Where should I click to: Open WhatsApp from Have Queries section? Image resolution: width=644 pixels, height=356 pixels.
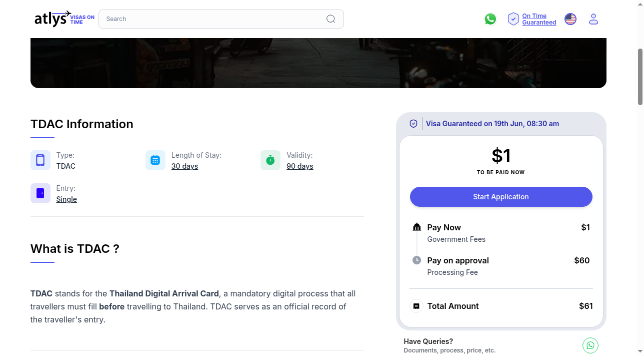coord(590,345)
